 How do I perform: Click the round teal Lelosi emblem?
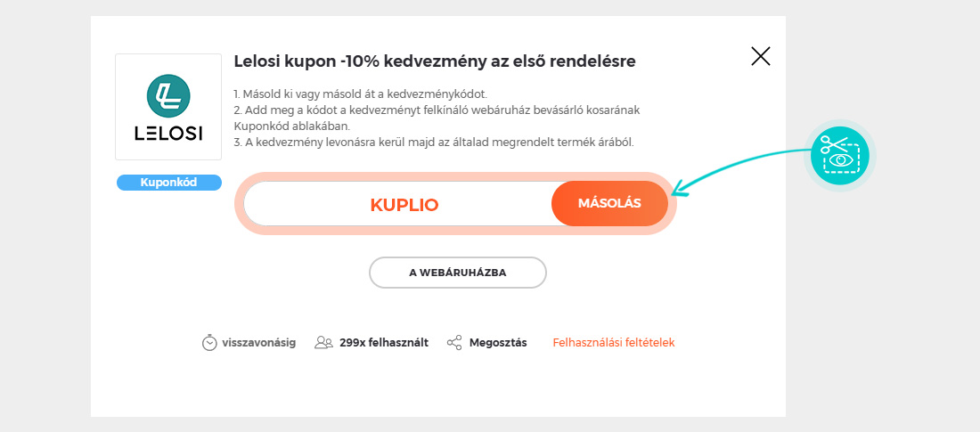click(168, 95)
